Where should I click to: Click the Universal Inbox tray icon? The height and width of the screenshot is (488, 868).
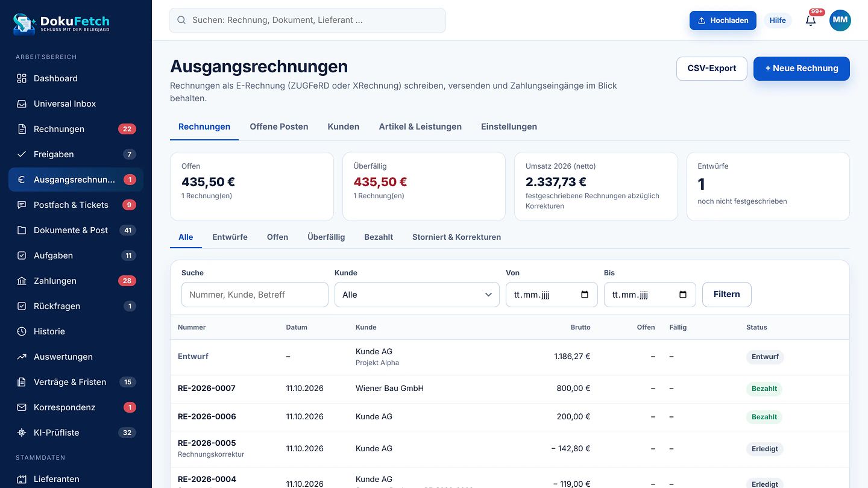tap(22, 104)
